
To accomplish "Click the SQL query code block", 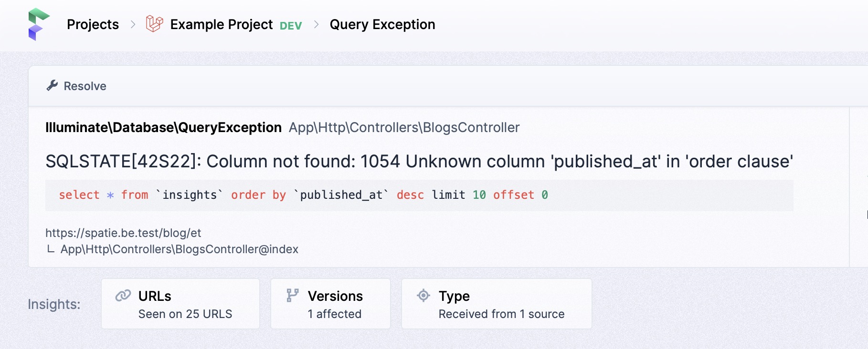I will click(419, 195).
